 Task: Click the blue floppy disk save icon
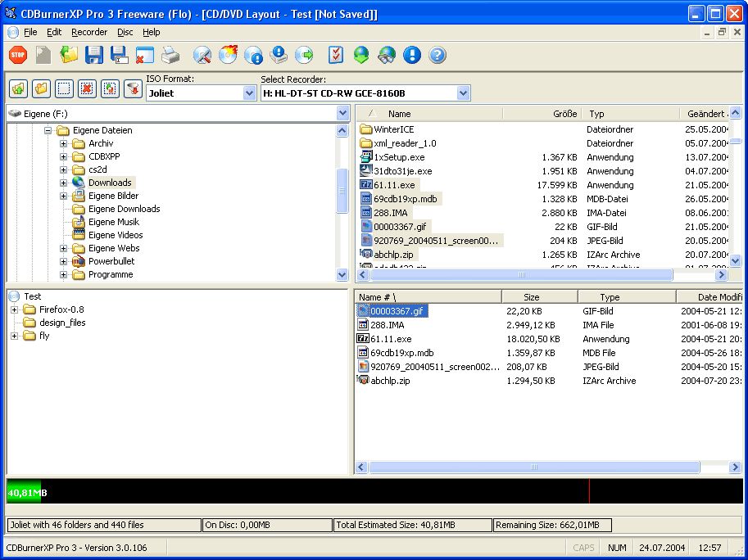point(94,56)
